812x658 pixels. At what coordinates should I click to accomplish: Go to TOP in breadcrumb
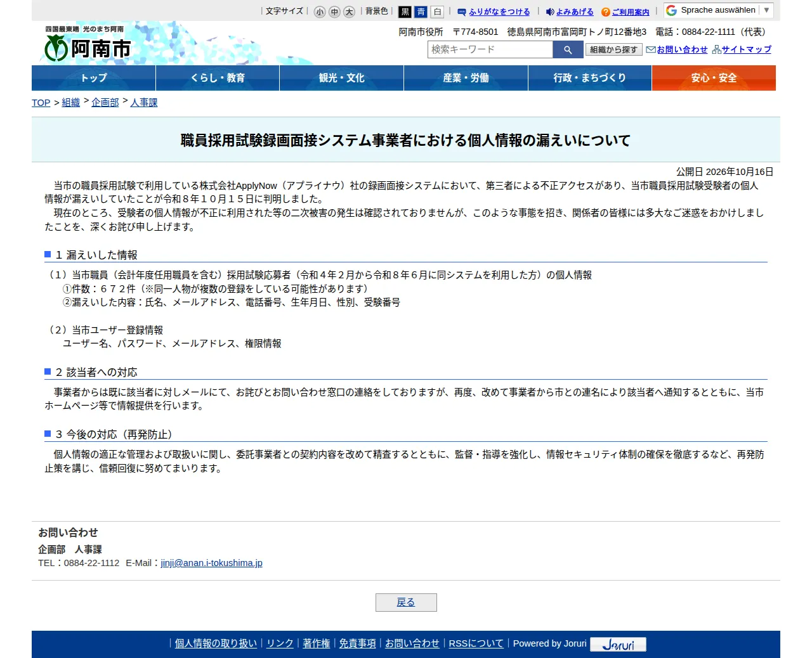click(x=41, y=103)
